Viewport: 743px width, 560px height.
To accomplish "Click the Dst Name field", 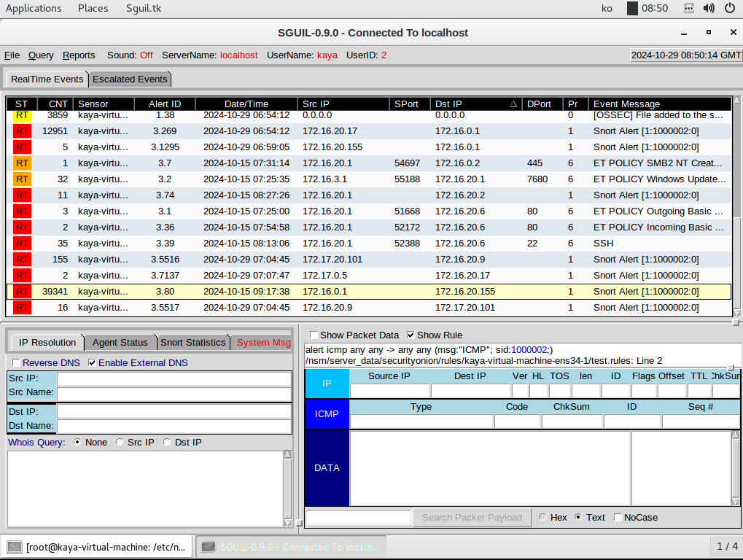I will click(x=174, y=426).
